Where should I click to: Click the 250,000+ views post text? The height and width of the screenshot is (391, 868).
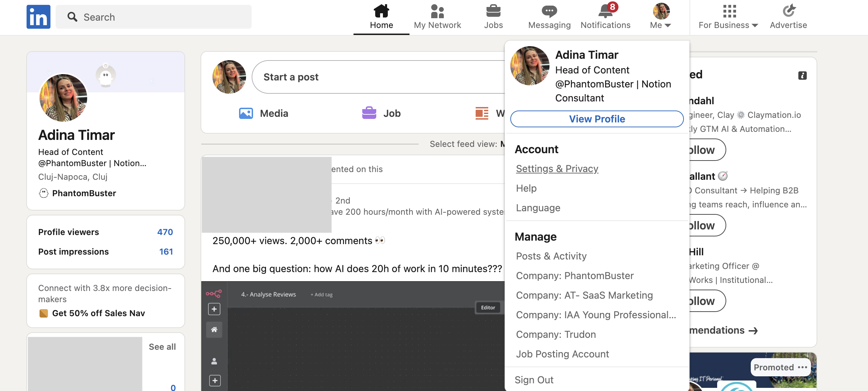pyautogui.click(x=299, y=241)
